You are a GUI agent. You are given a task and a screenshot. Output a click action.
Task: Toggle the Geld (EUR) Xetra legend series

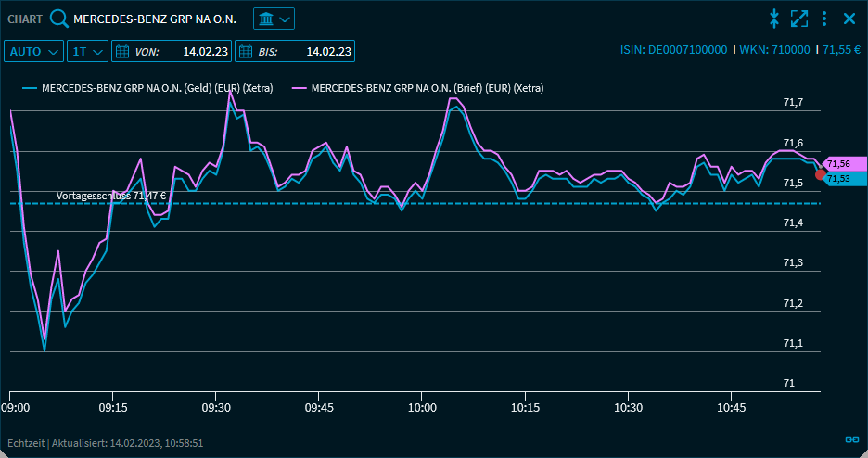[x=152, y=88]
